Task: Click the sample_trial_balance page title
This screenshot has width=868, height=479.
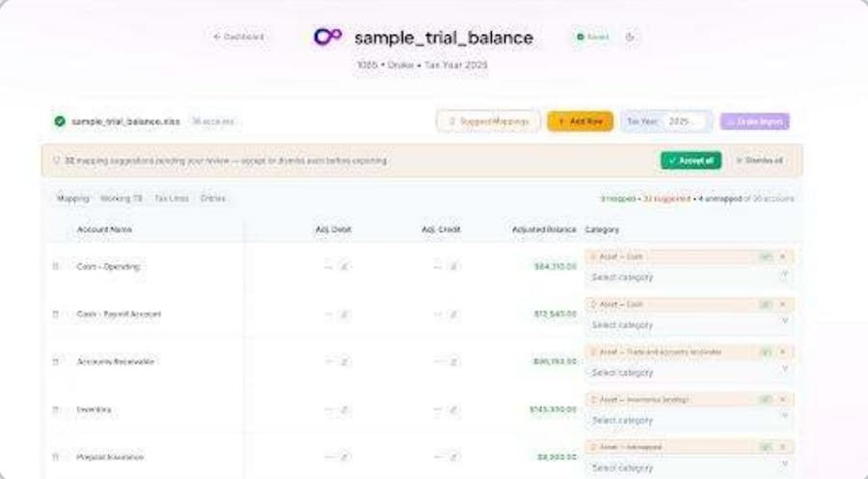Action: [x=444, y=38]
